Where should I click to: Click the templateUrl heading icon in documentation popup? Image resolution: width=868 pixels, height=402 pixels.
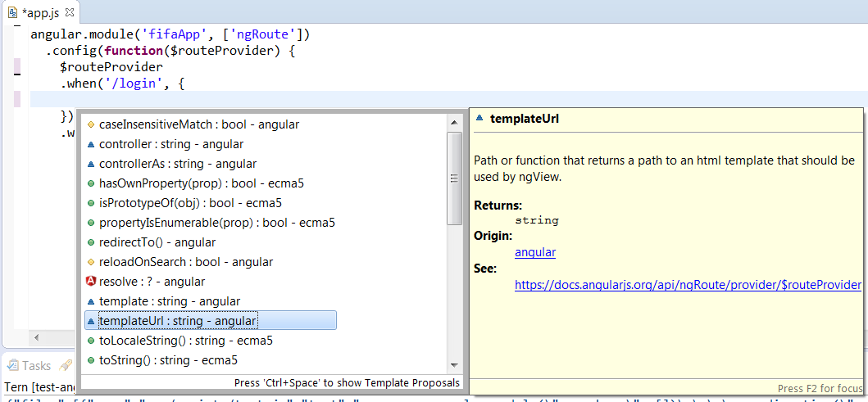pos(480,118)
